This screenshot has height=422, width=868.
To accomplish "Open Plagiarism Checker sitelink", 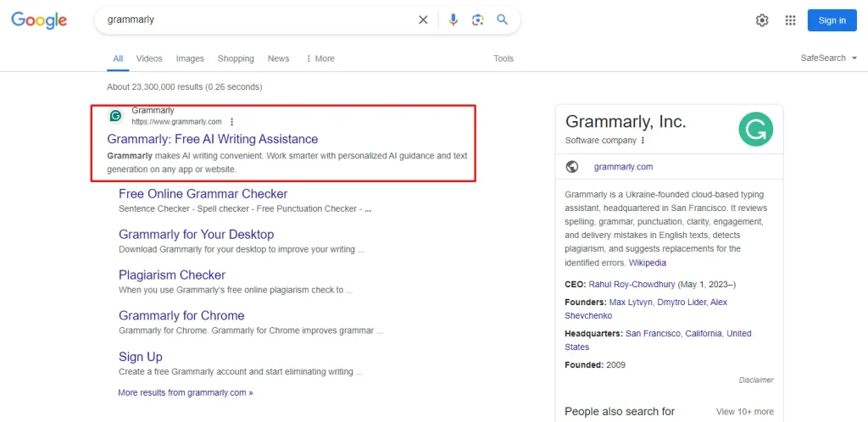I will tap(172, 275).
